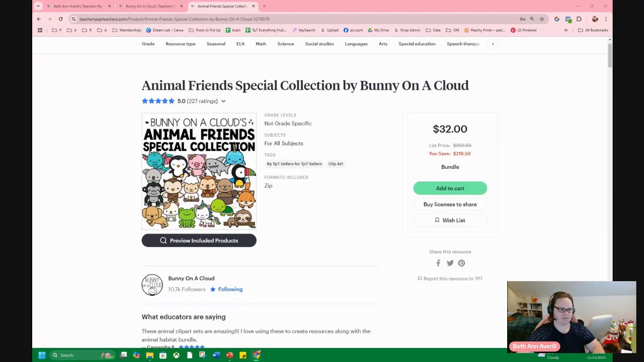Reload the page in the browser

60,19
